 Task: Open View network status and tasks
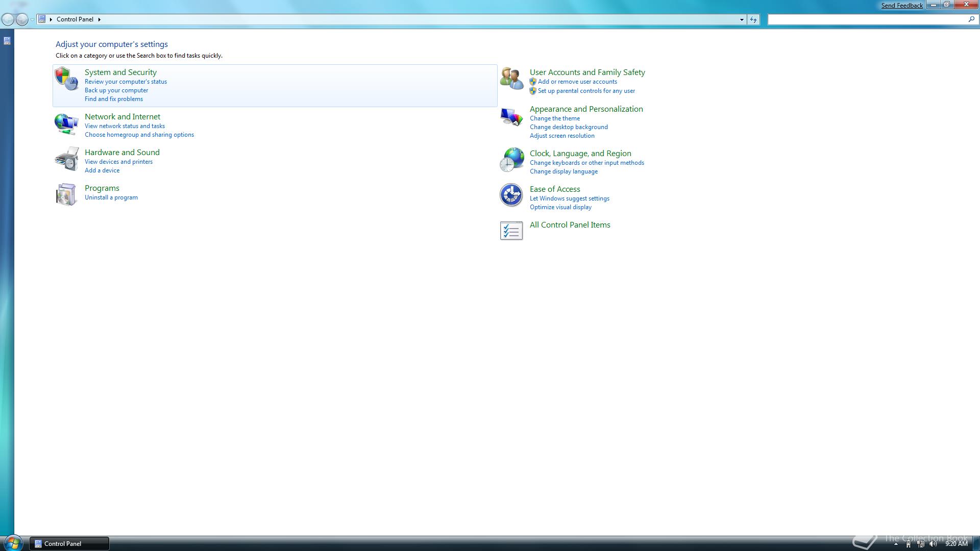(125, 126)
